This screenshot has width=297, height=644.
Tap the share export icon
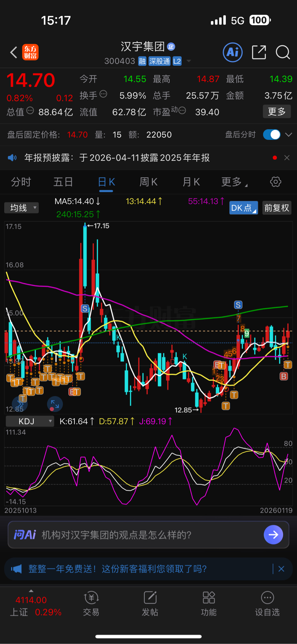click(259, 52)
